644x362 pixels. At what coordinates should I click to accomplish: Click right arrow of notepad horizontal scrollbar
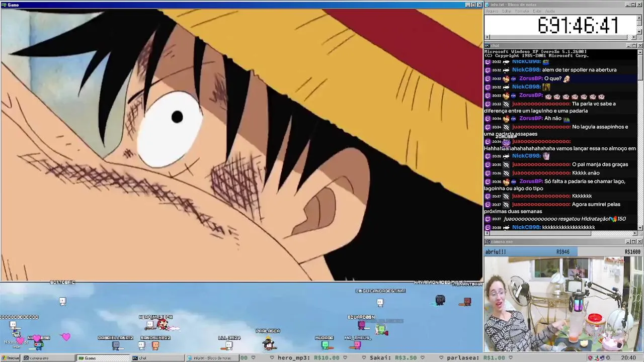(x=634, y=37)
